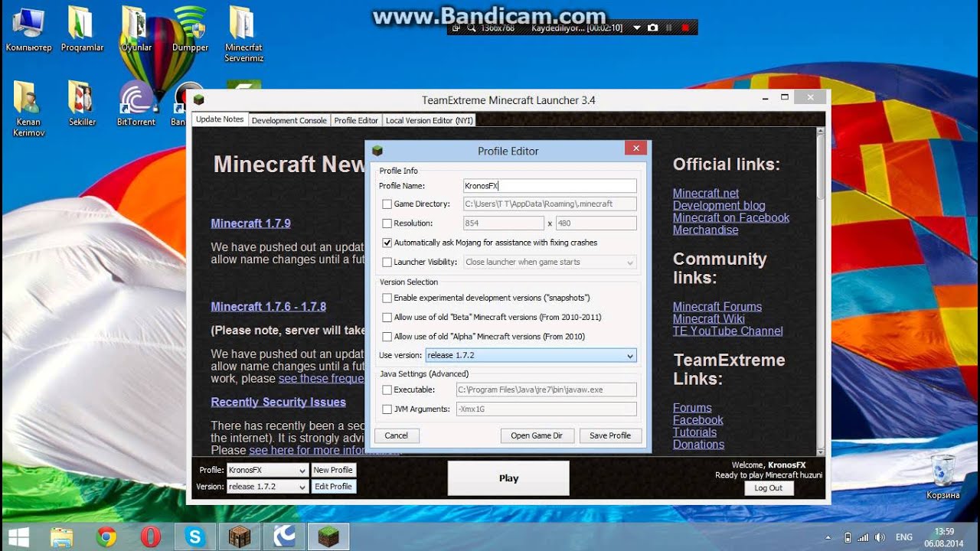
Task: Enable the JVM Arguments checkbox
Action: click(387, 409)
